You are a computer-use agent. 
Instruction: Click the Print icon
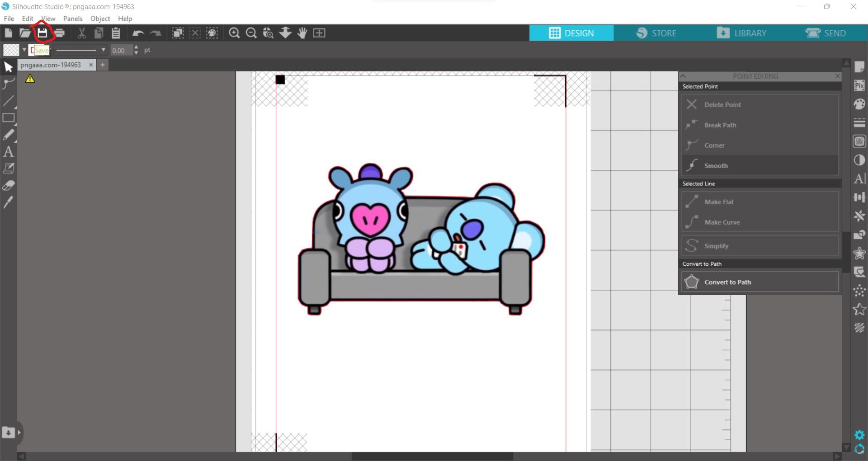pyautogui.click(x=59, y=33)
